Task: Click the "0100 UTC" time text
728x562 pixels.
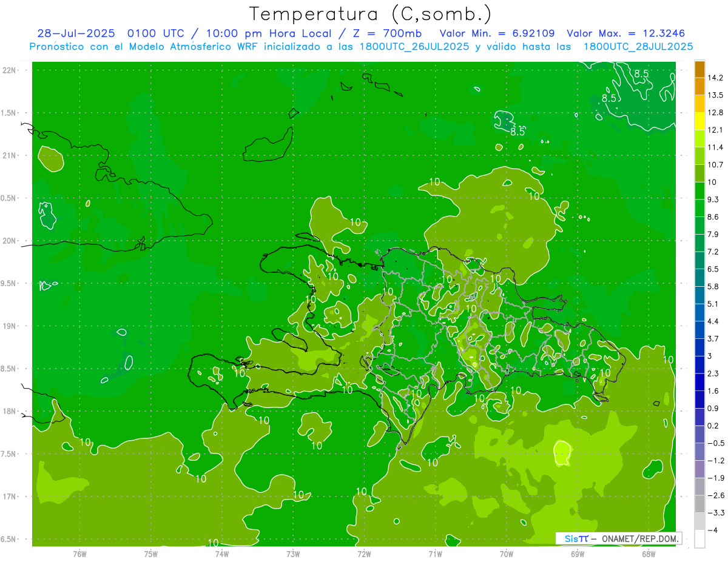Action: tap(157, 33)
